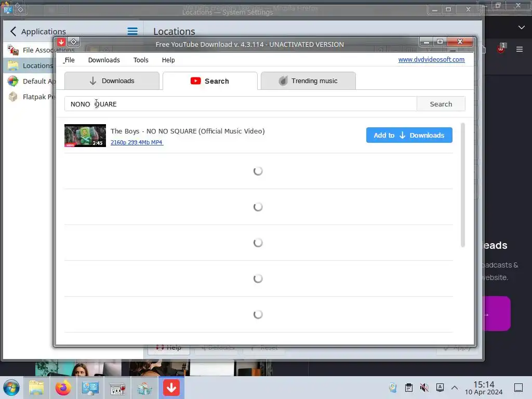Click the first tray icon left of clipboard
This screenshot has height=399, width=532.
pos(393,388)
